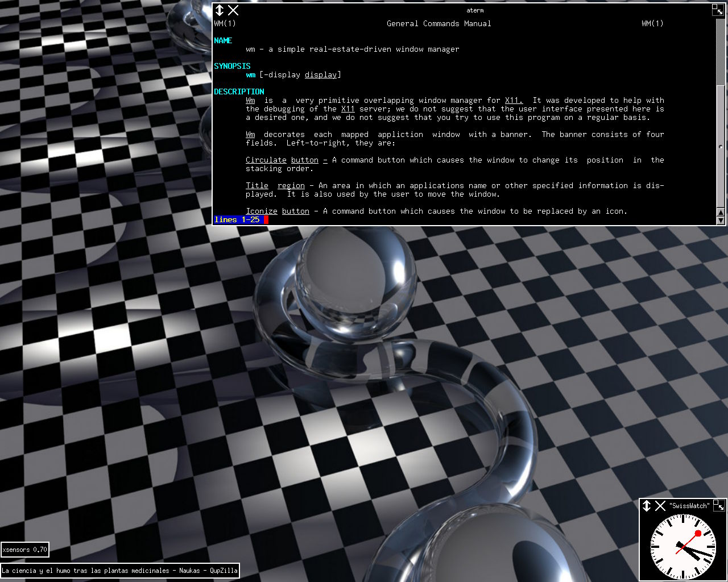Click the circulate arrows icon on SwissWatch's banner
The width and height of the screenshot is (728, 582).
pyautogui.click(x=647, y=506)
